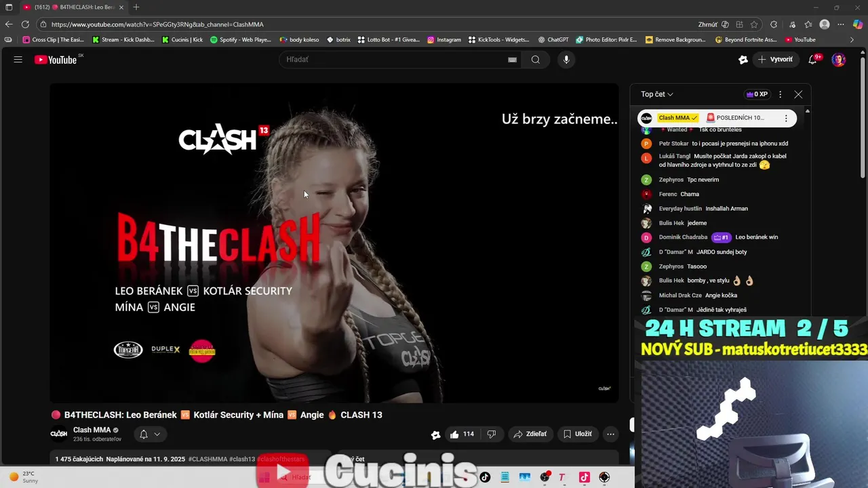Screen dimensions: 868x488
Task: Open the #clash13 hashtag link
Action: [242, 459]
